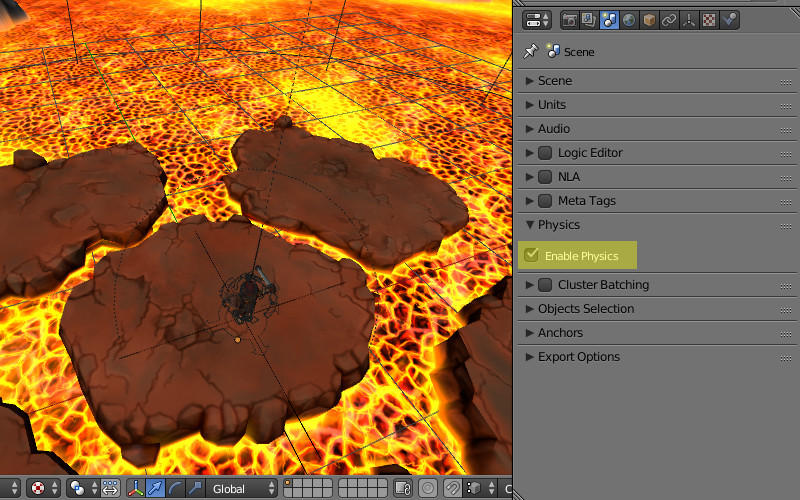Switch to the World properties tab
The height and width of the screenshot is (500, 800).
pos(629,19)
